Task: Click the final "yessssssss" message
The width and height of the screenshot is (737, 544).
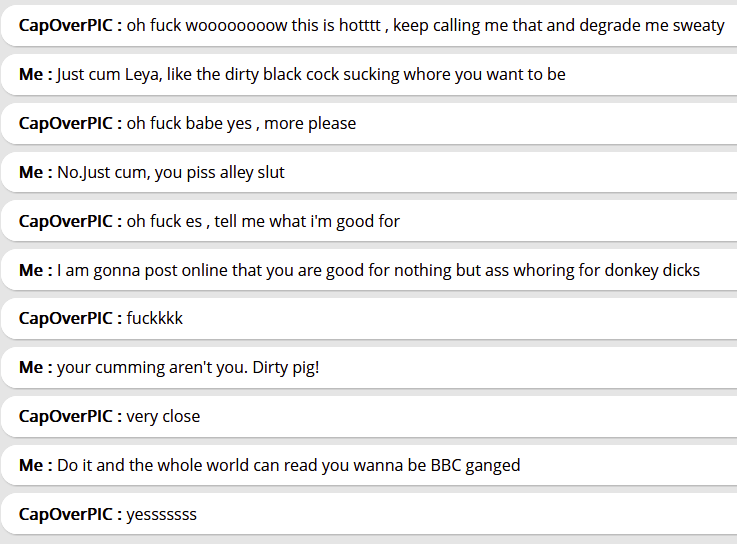Action: (161, 515)
